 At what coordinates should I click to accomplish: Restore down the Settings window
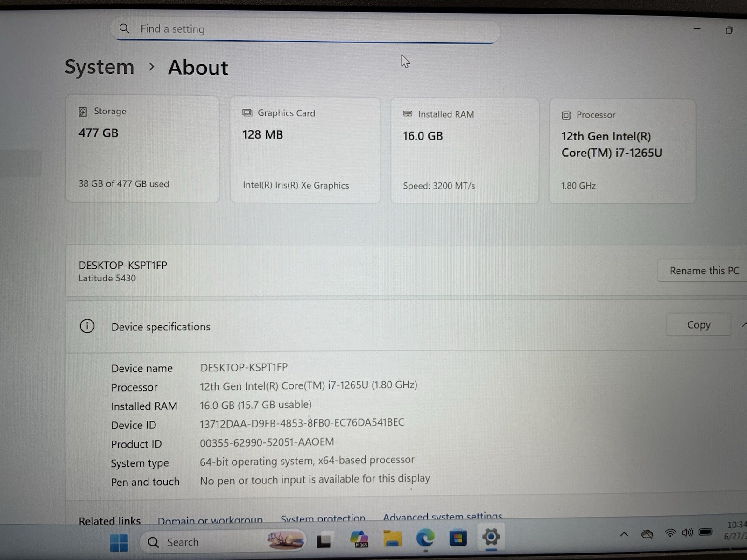tap(729, 30)
